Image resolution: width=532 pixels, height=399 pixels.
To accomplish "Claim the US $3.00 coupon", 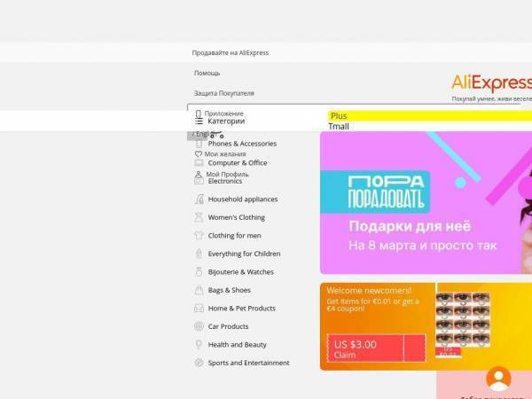I will click(377, 348).
